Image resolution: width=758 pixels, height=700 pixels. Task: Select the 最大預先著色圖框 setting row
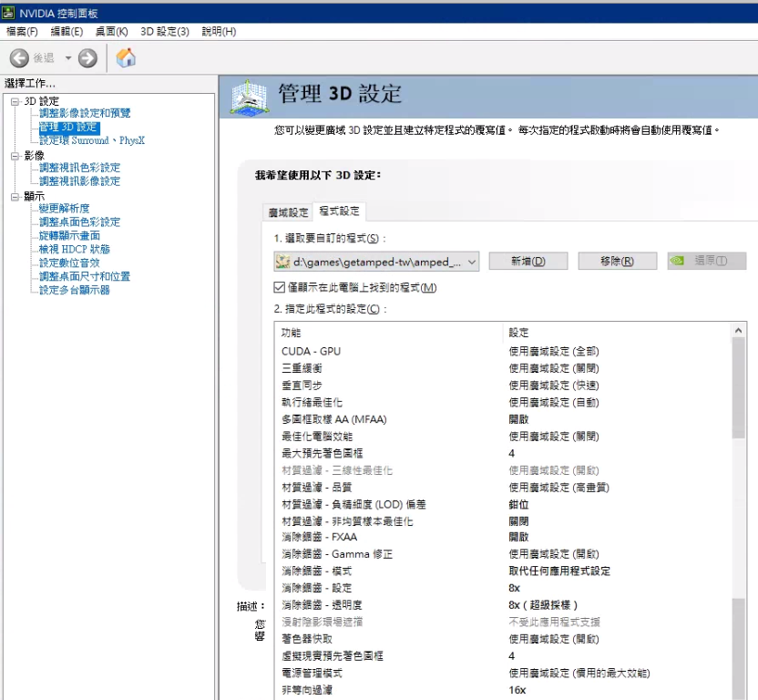[x=503, y=453]
